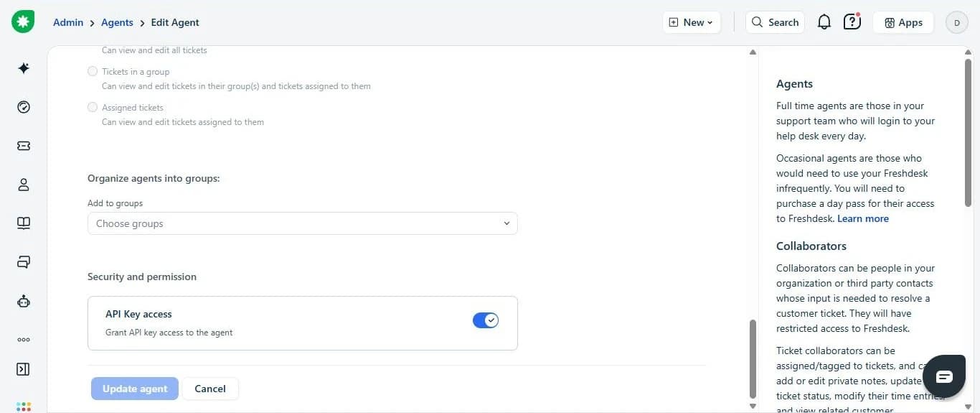Click the Edit Agent breadcrumb text

pyautogui.click(x=175, y=22)
